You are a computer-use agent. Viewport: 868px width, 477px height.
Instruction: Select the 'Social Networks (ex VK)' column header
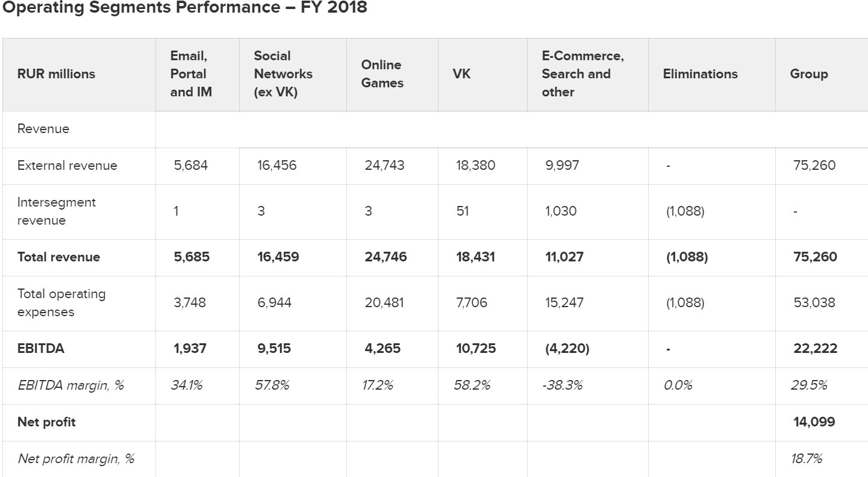(x=283, y=74)
